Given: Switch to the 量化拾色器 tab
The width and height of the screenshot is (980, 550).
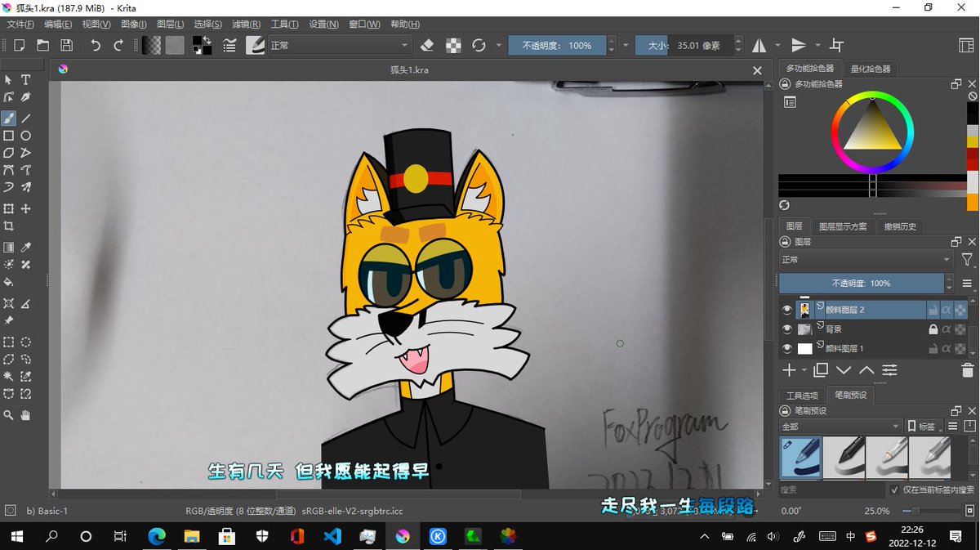Looking at the screenshot, I should [x=871, y=69].
